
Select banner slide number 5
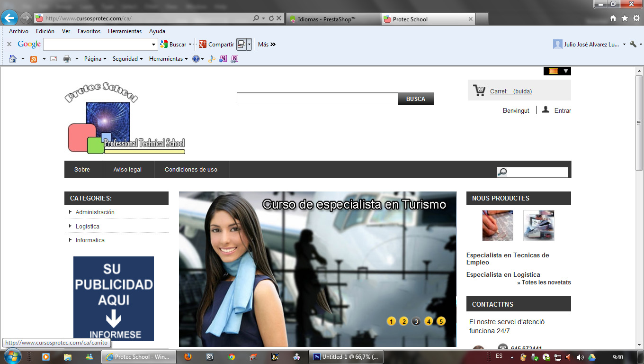point(441,321)
